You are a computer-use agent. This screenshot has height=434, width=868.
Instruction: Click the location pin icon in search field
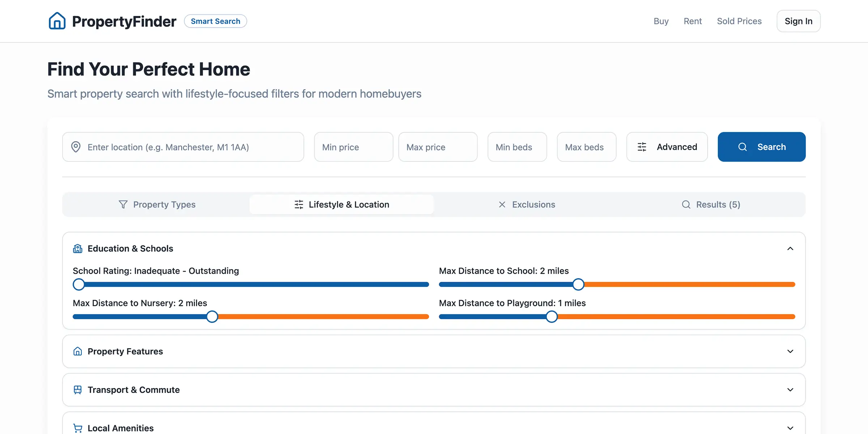pyautogui.click(x=76, y=147)
